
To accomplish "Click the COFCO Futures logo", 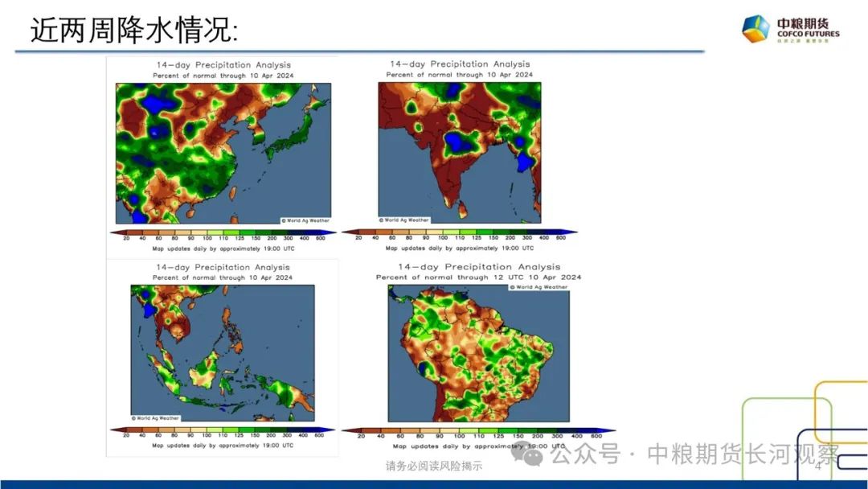I will click(791, 29).
